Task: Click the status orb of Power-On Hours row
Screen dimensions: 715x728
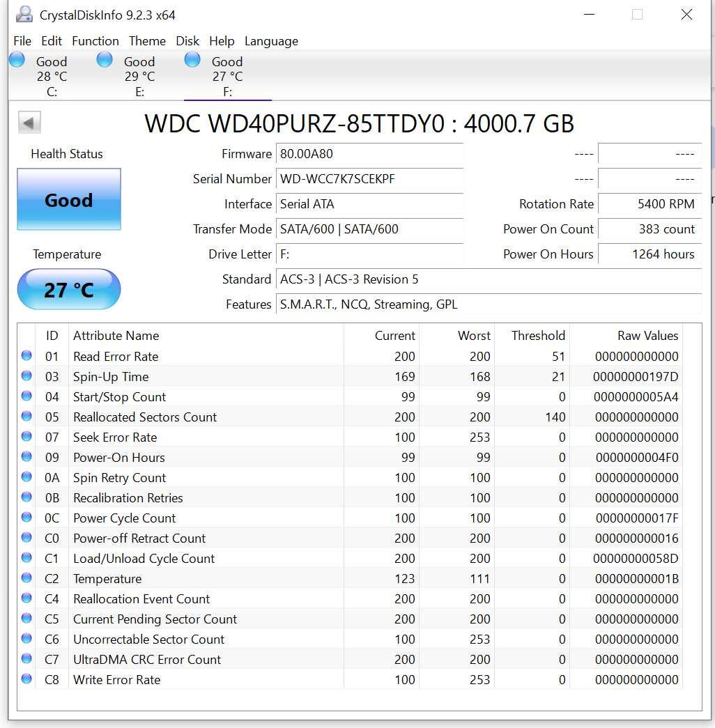Action: [26, 457]
